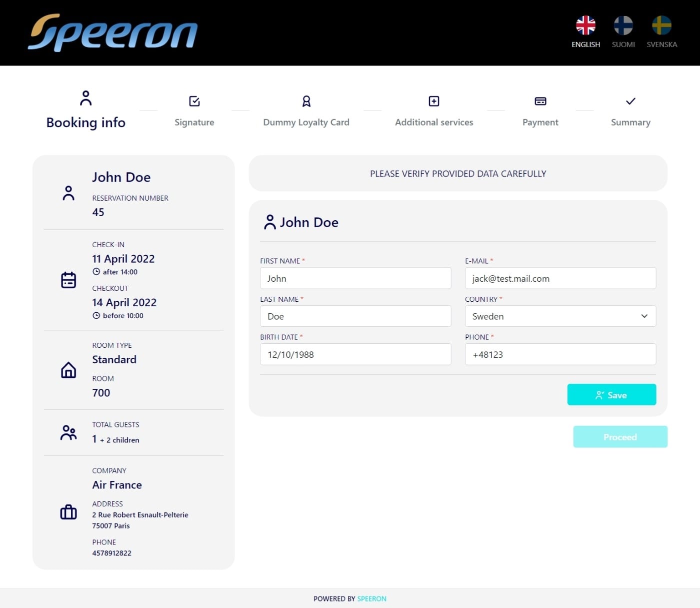
Task: Click the Room Type house icon
Action: tap(68, 370)
